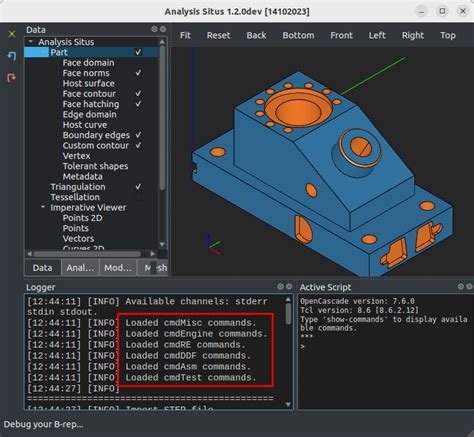Select the Edge domain tree item
The height and width of the screenshot is (437, 474).
point(89,114)
